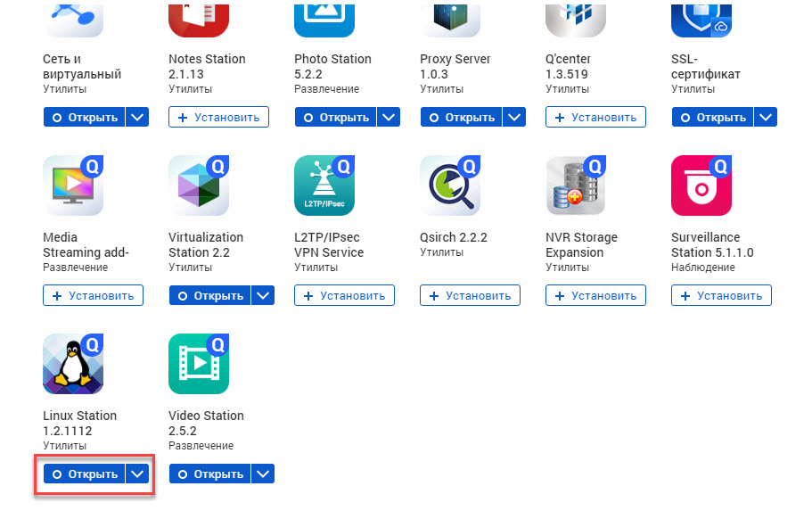Click the Proxy Server icon
This screenshot has height=511, width=812.
click(x=450, y=19)
